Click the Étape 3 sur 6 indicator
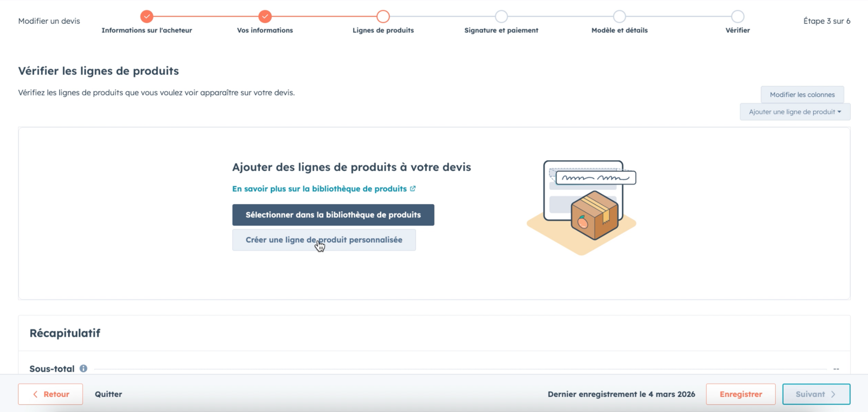868x412 pixels. point(827,21)
